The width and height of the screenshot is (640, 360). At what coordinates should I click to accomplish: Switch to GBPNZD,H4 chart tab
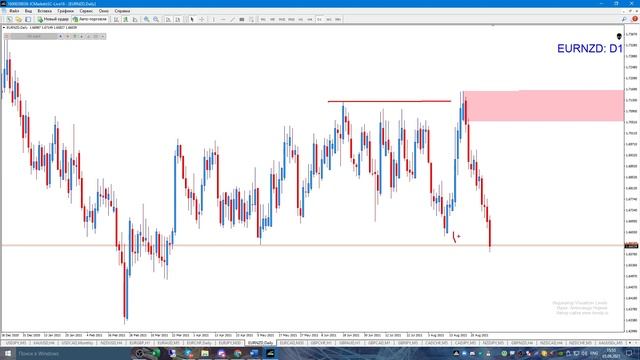pos(522,343)
